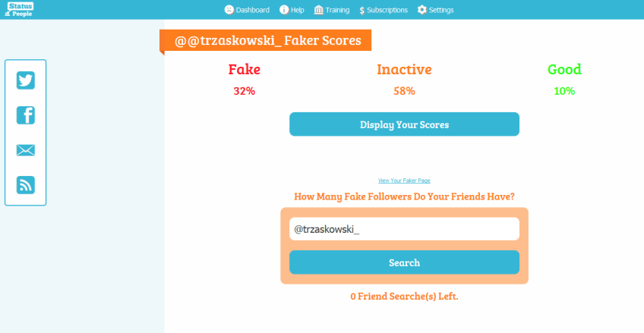
Task: Open the Subscriptions text label
Action: click(x=387, y=10)
